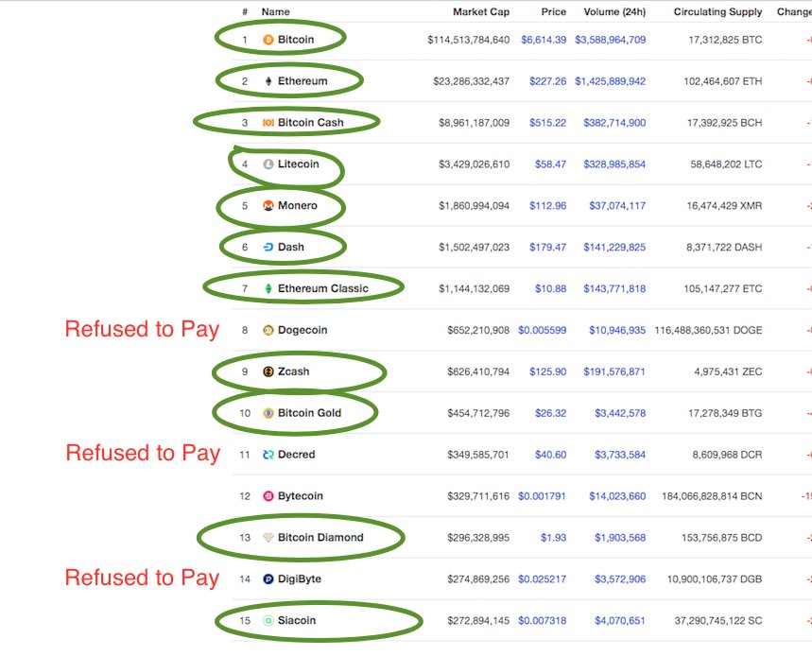812x656 pixels.
Task: Open Bitcoin's price of $6,614.39
Action: 553,40
